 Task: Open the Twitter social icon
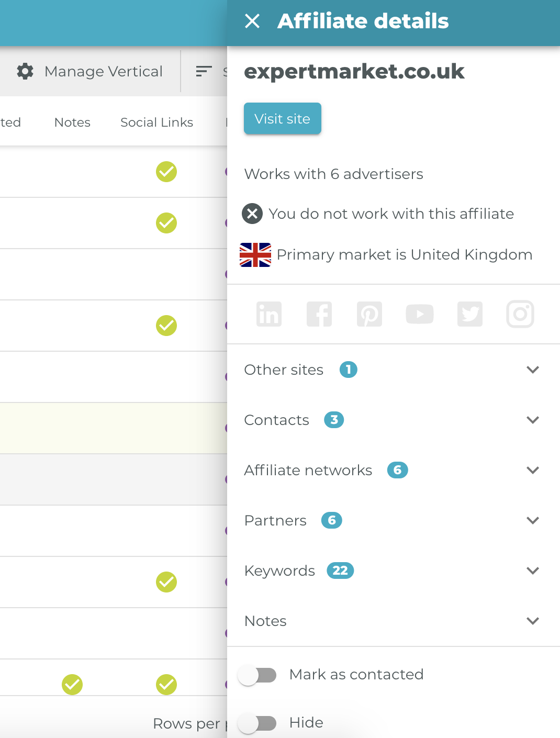470,314
